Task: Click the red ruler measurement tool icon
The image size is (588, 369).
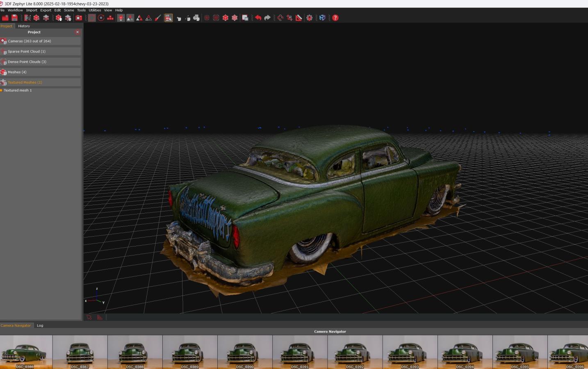Action: 299,18
